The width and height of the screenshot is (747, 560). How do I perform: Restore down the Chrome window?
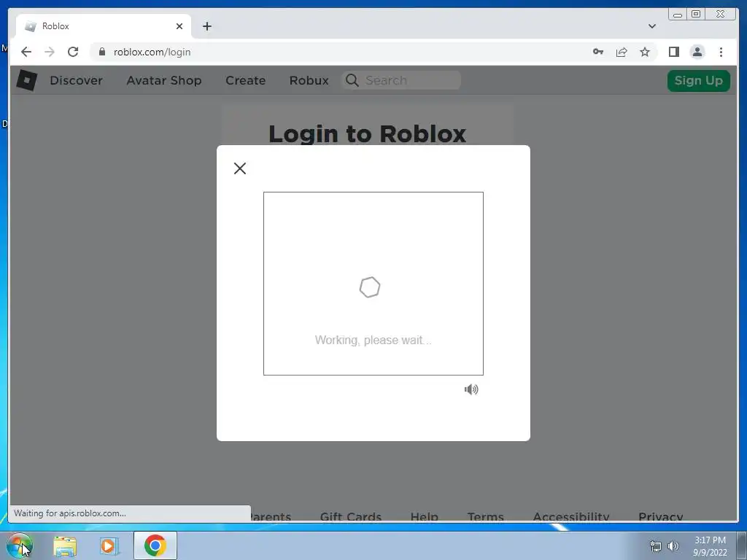coord(695,15)
